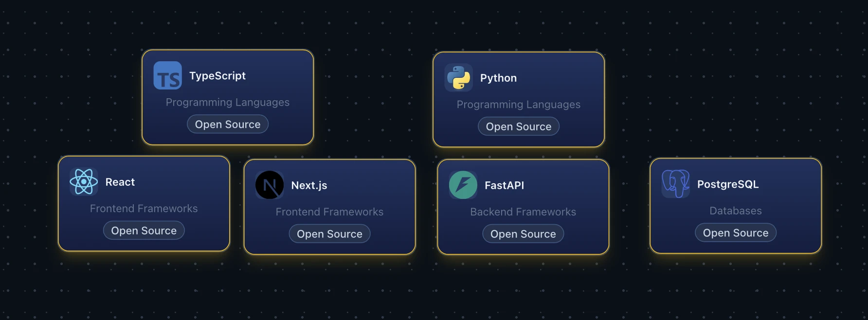Click Programming Languages label under Python
The width and height of the screenshot is (868, 320).
coord(519,105)
